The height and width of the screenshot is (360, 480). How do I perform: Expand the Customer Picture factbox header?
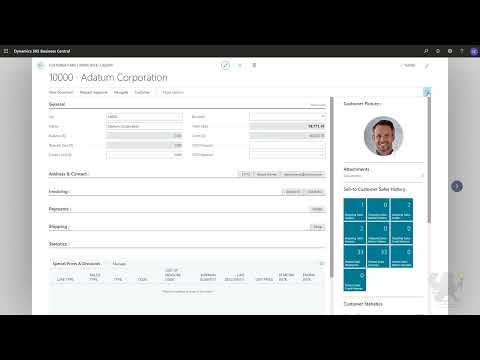pyautogui.click(x=362, y=104)
